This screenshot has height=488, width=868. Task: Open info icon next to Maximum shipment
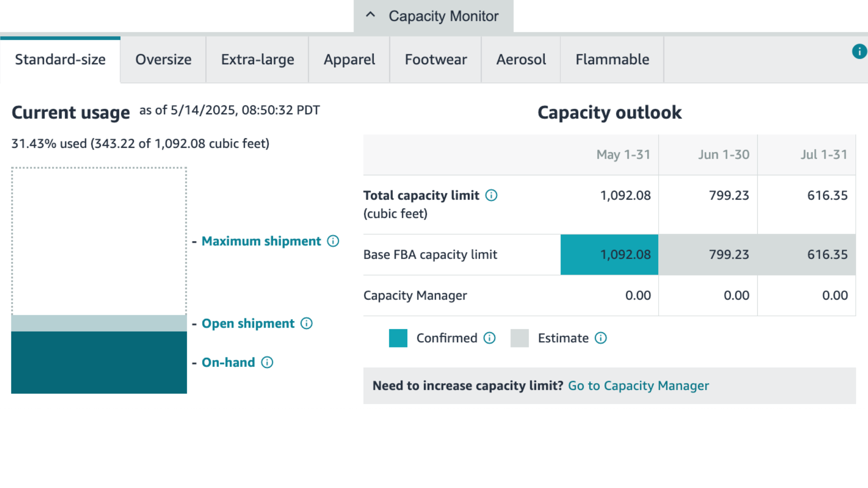click(333, 241)
